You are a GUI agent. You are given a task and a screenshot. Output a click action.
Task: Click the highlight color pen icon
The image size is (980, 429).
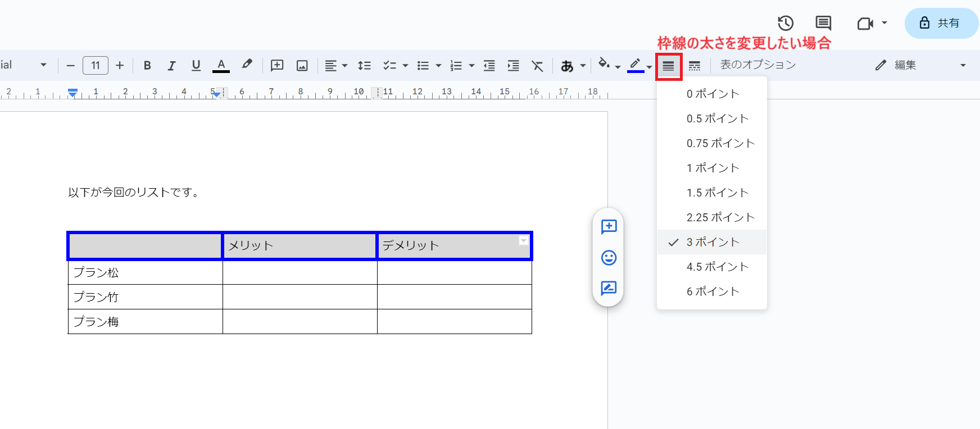pos(247,65)
